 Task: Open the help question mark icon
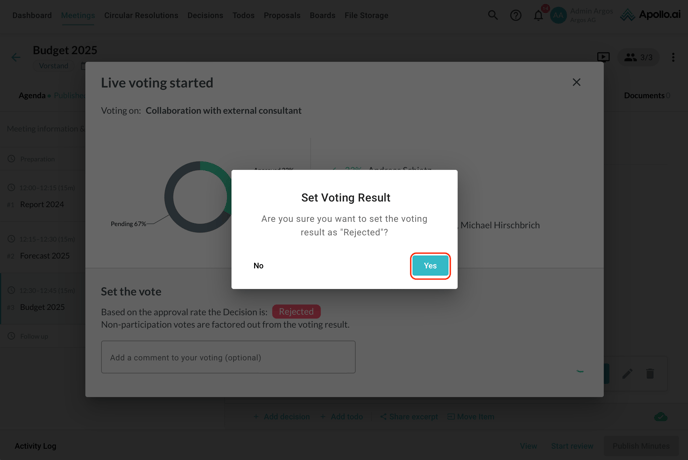[x=516, y=15]
